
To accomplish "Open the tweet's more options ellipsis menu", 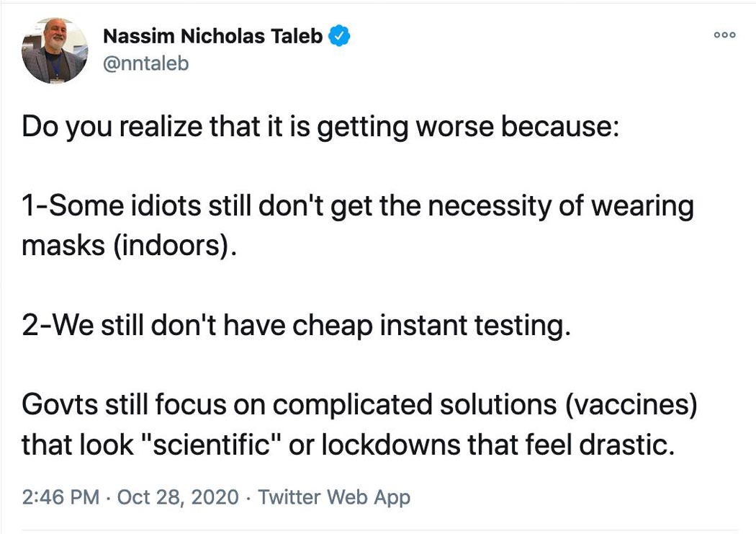I will pyautogui.click(x=724, y=35).
